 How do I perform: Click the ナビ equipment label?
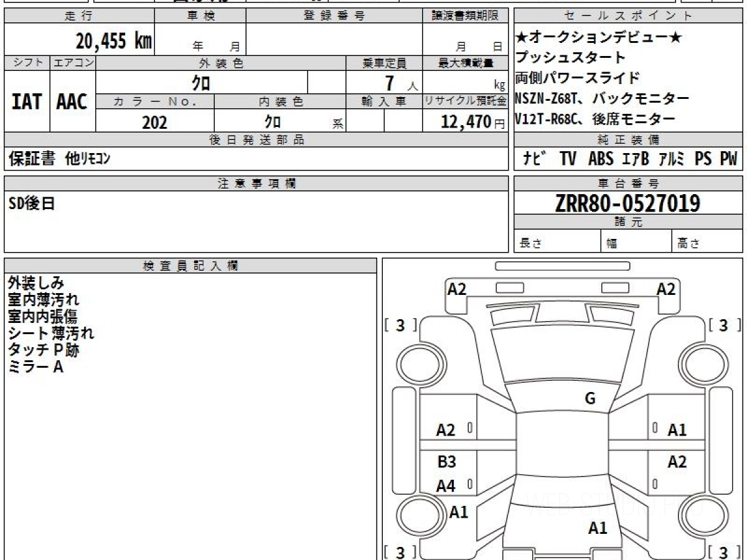(535, 159)
